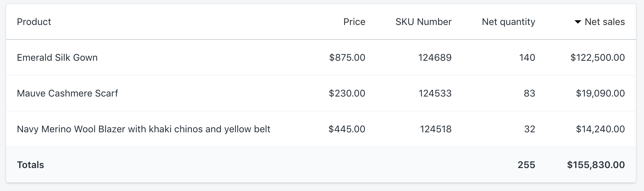
Task: Click the Price column header
Action: tap(354, 22)
